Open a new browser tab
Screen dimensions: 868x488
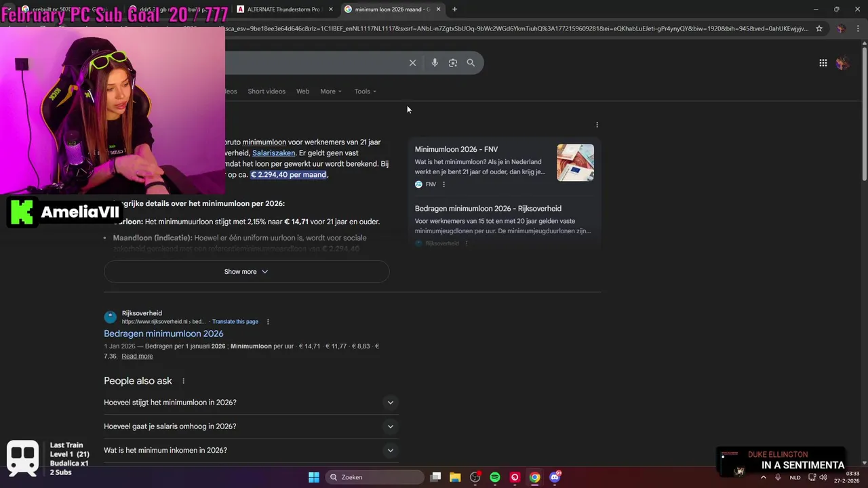pyautogui.click(x=454, y=9)
